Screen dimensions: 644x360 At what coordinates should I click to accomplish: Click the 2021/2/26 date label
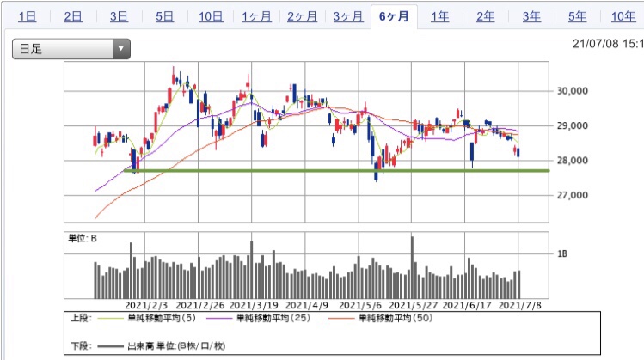[200, 305]
